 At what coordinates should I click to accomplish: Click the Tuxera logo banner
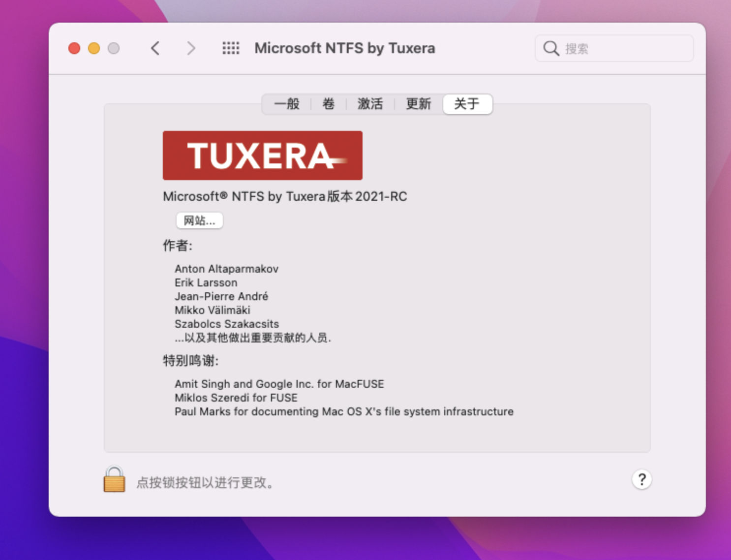(x=263, y=156)
